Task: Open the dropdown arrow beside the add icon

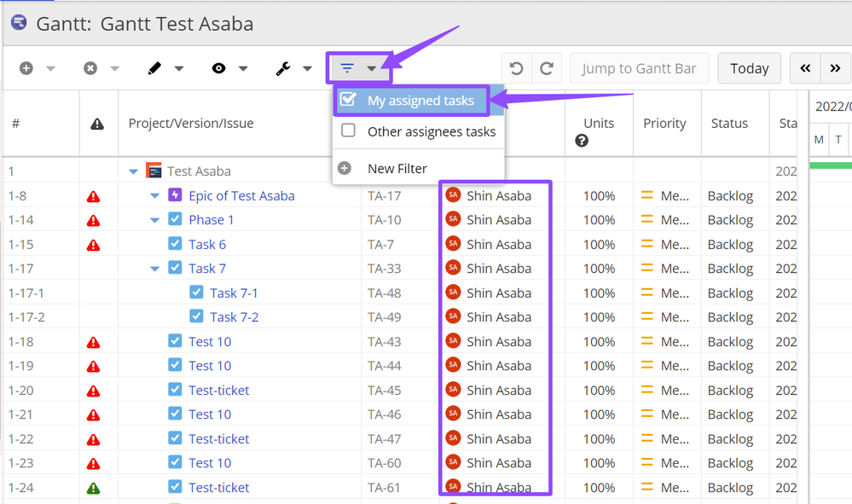Action: click(50, 68)
